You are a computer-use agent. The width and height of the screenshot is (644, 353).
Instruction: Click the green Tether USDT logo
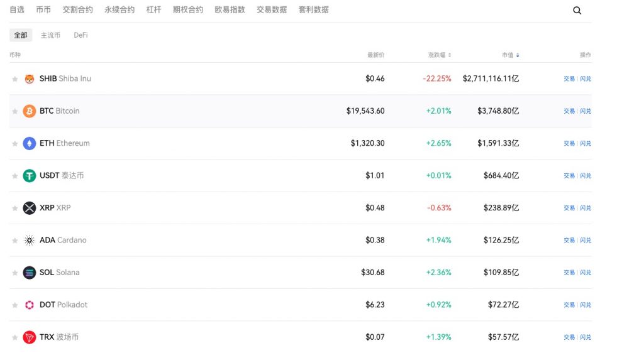click(29, 176)
